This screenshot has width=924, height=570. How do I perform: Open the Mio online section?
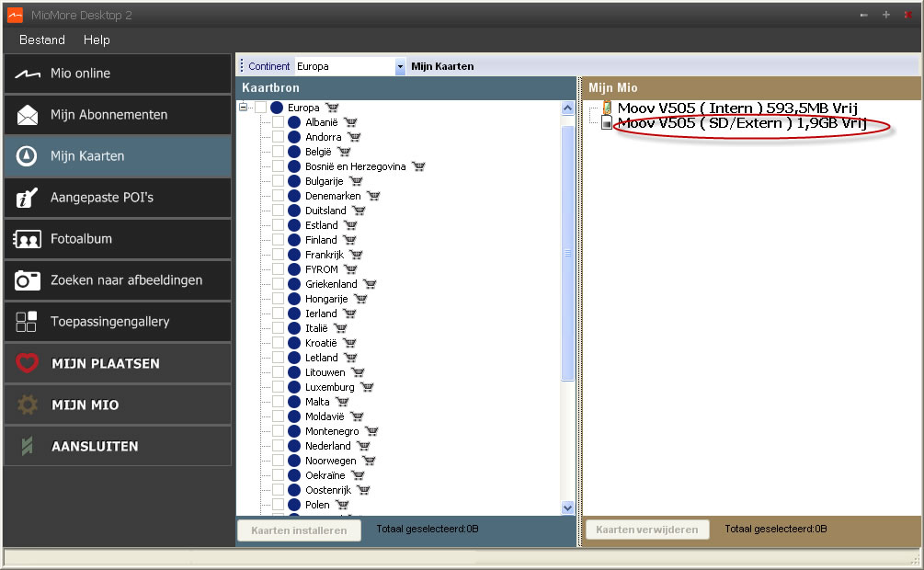[118, 74]
